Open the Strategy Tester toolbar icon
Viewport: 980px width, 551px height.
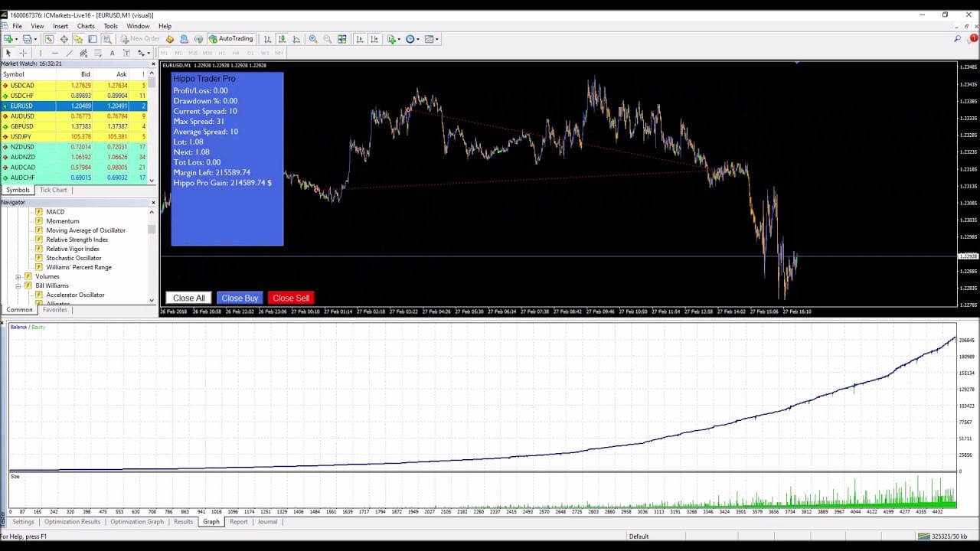pos(107,39)
